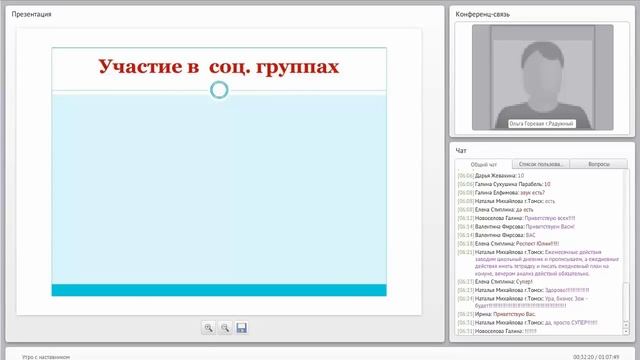This screenshot has width=640, height=360.
Task: Click the speaker name label Ольга Горевая г.Радужный
Action: [542, 124]
